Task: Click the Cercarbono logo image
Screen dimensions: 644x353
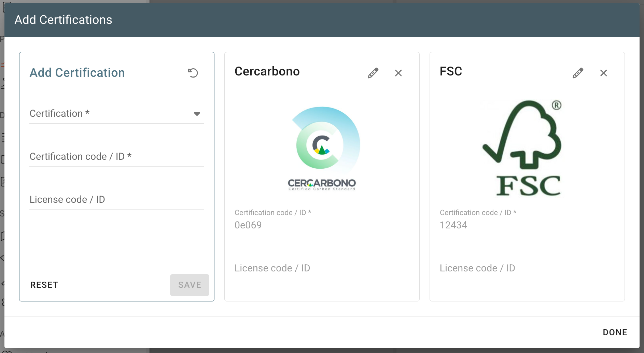Action: coord(322,148)
